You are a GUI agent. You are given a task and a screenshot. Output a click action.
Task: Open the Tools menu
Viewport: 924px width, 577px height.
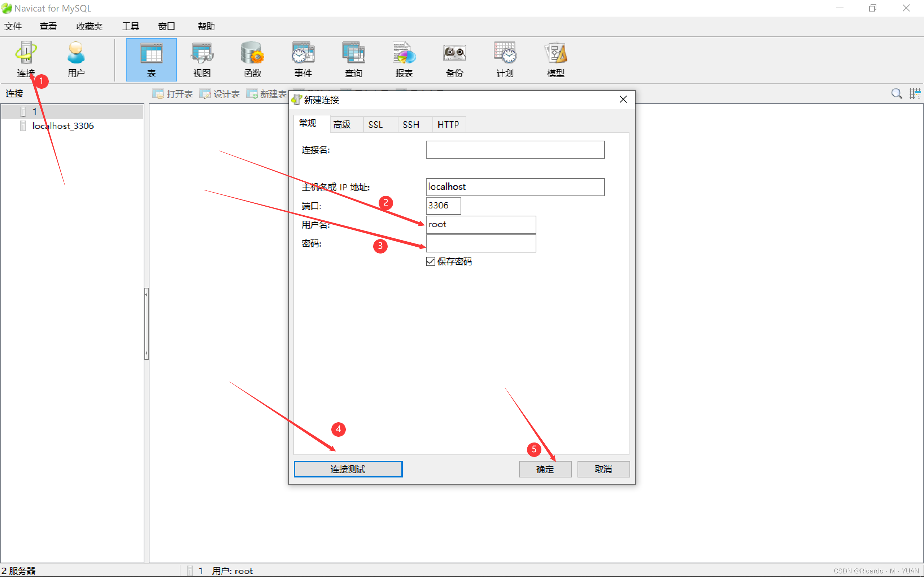pos(130,26)
